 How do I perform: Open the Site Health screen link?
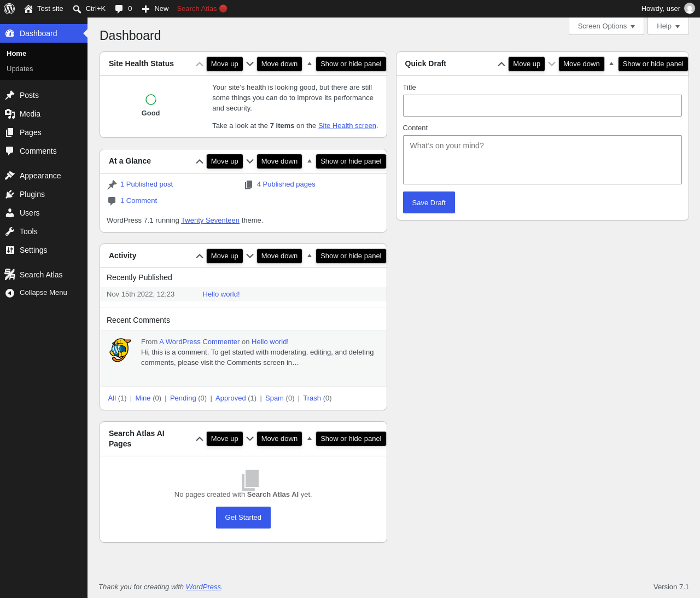[x=347, y=126]
